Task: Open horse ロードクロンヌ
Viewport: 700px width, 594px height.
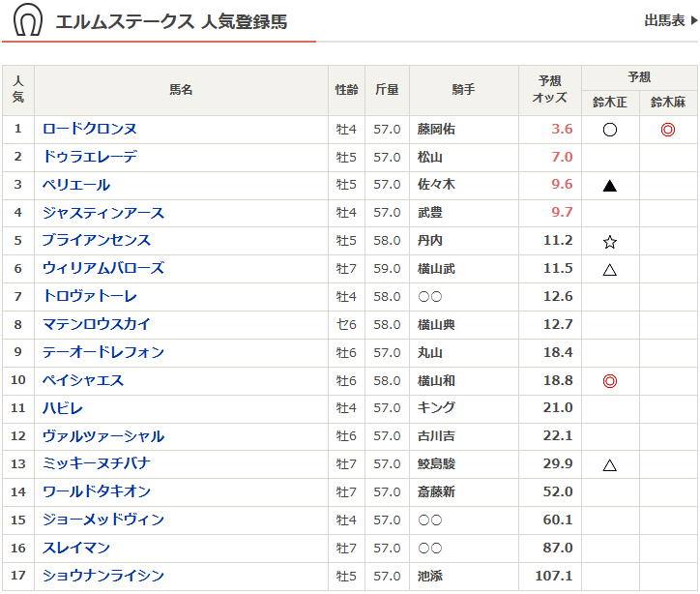Action: coord(90,129)
